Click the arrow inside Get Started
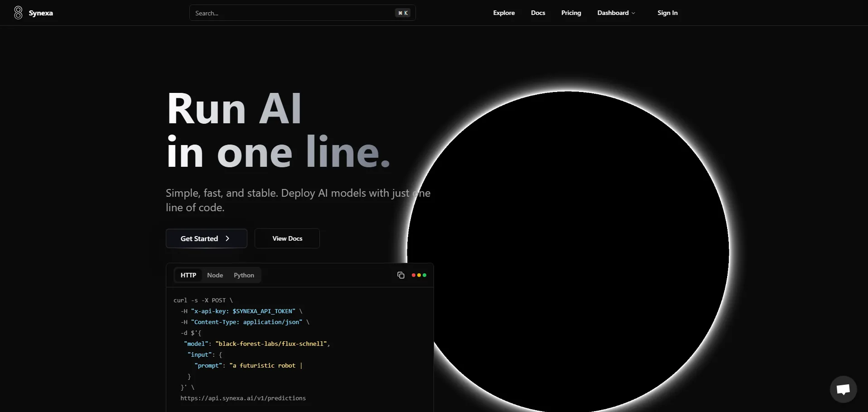Viewport: 868px width, 412px height. click(227, 238)
